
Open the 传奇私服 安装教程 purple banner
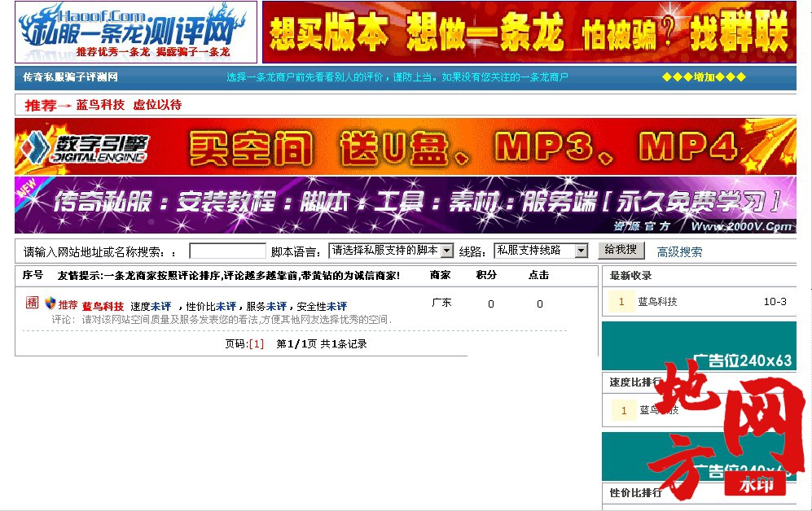point(406,205)
